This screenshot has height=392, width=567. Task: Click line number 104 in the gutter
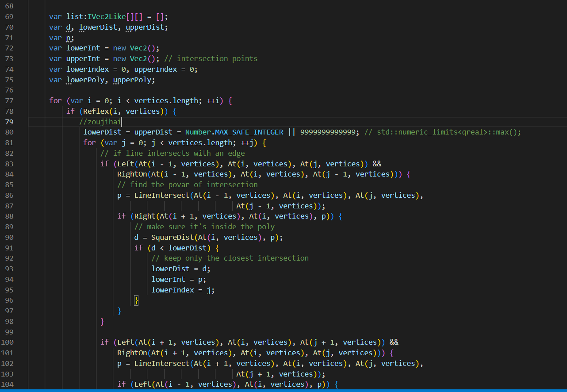8,384
